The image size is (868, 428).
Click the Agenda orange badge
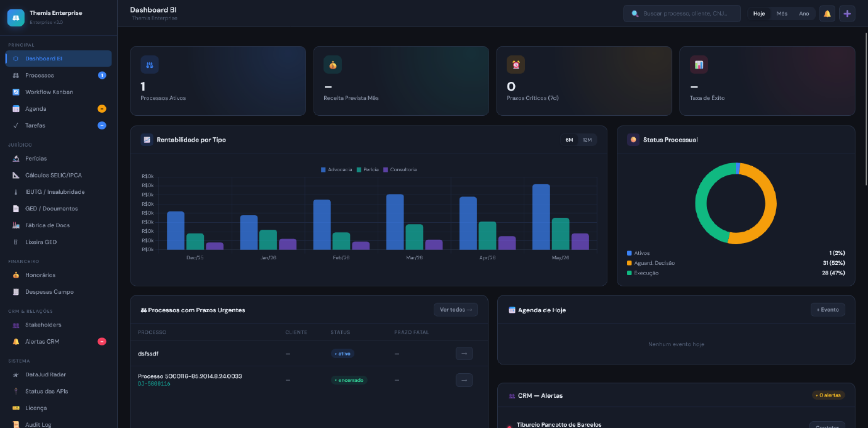[x=102, y=109]
